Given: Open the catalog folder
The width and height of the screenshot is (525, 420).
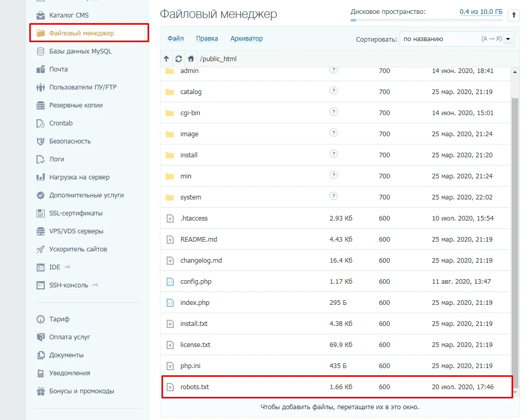Looking at the screenshot, I should [x=191, y=92].
